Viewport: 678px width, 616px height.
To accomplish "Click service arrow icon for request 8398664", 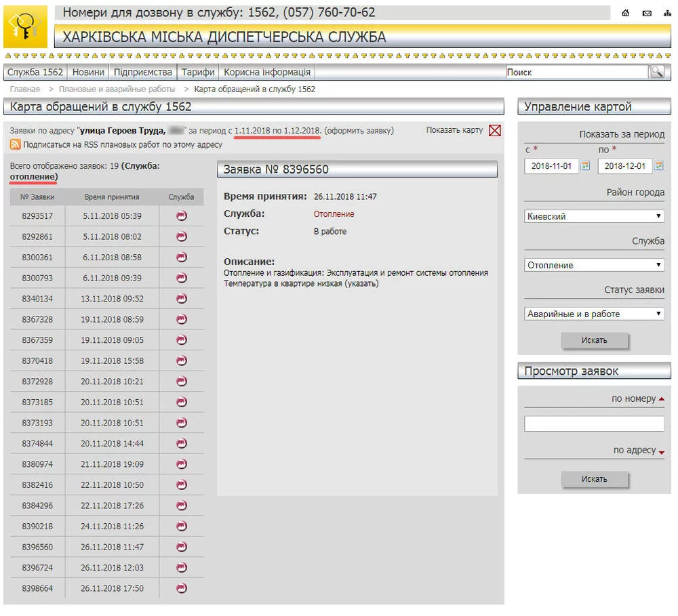I will tap(181, 588).
